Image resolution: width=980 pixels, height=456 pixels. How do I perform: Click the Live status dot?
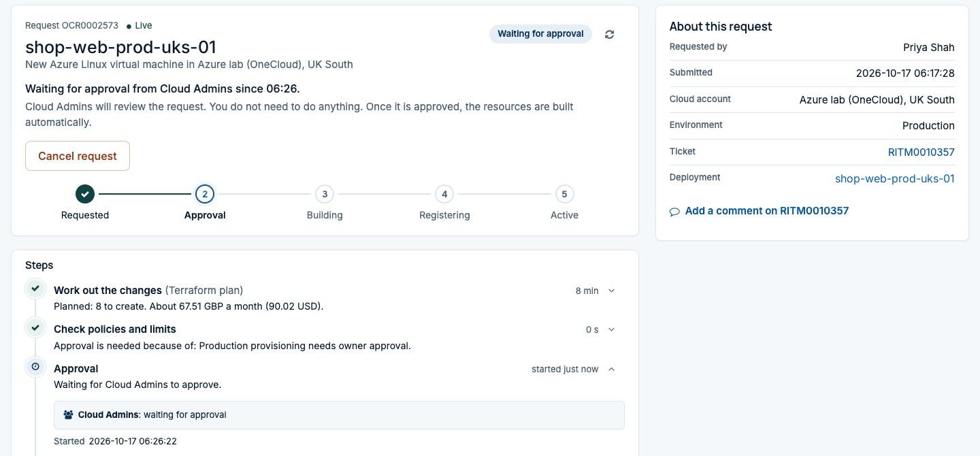[129, 26]
